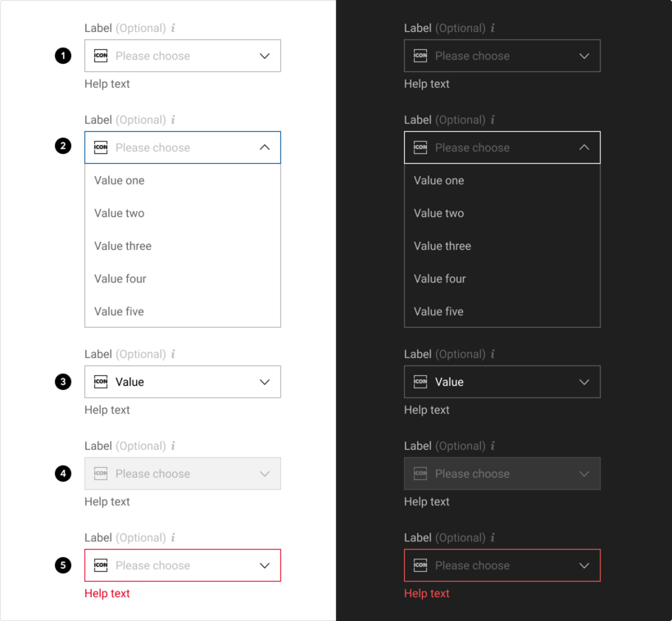Screen dimensions: 672x621
Task: Choose 'Value five' in the dark dropdown list
Action: (x=438, y=311)
